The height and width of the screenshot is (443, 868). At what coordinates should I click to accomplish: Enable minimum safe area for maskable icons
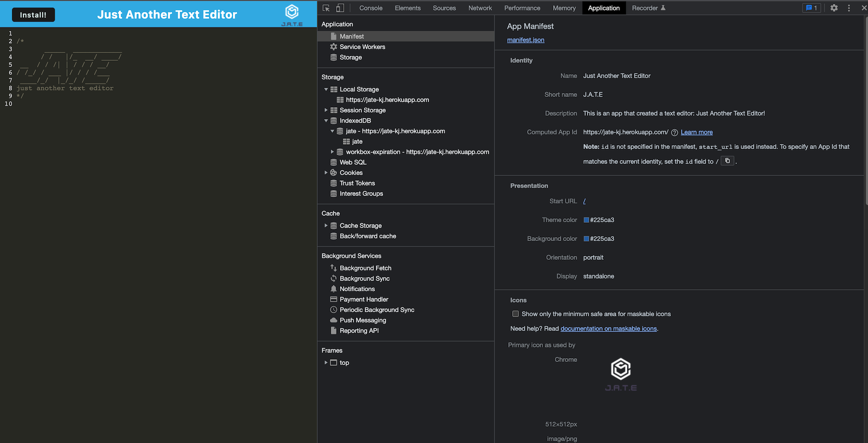(x=515, y=314)
